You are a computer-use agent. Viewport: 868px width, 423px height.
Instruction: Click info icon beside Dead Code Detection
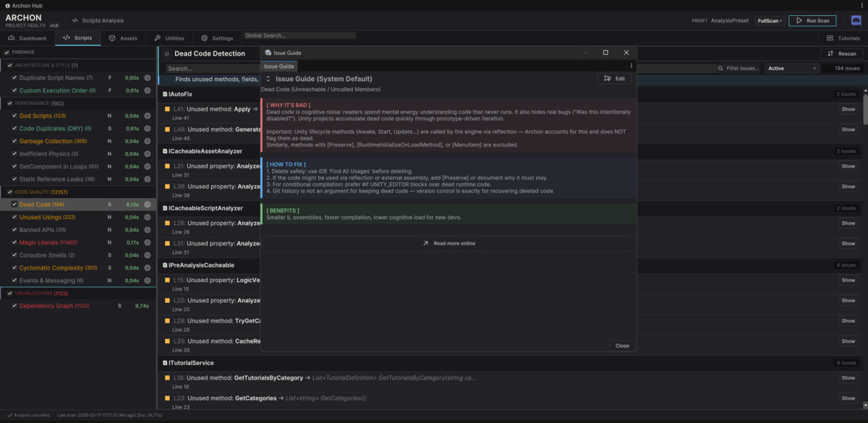click(x=167, y=54)
